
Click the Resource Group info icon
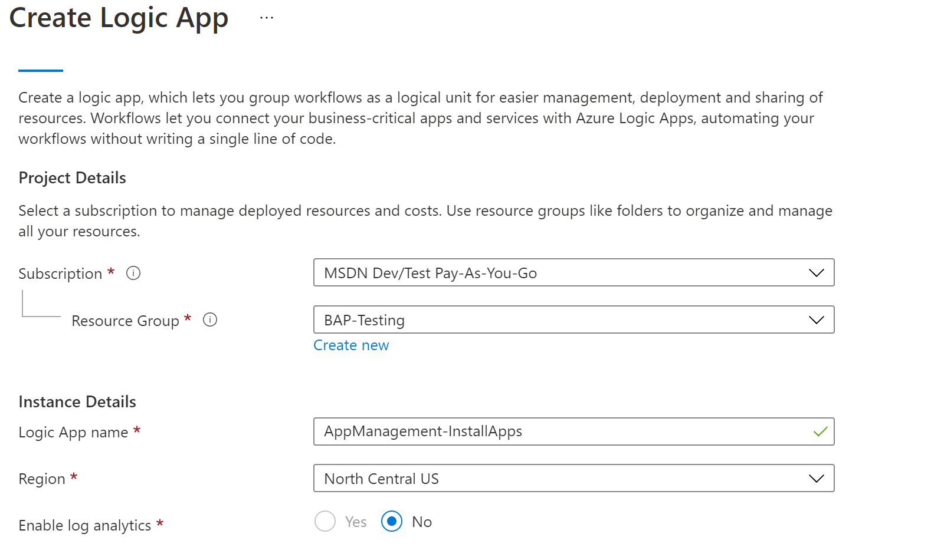(x=210, y=320)
